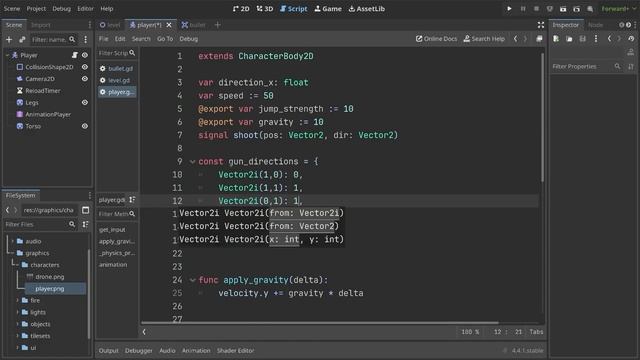The image size is (640, 360).
Task: Toggle alphabetical sorting of methods list
Action: coord(132,200)
